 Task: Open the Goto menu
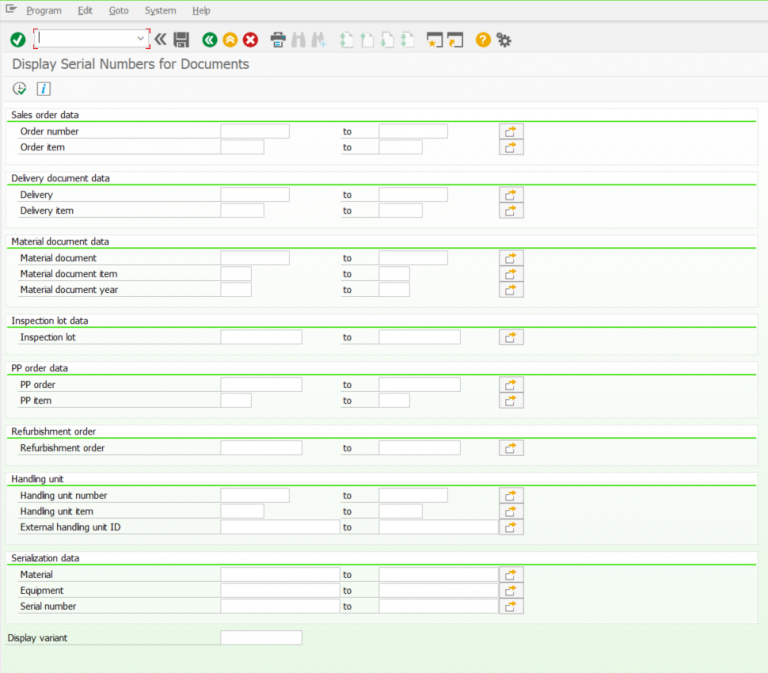pos(119,10)
